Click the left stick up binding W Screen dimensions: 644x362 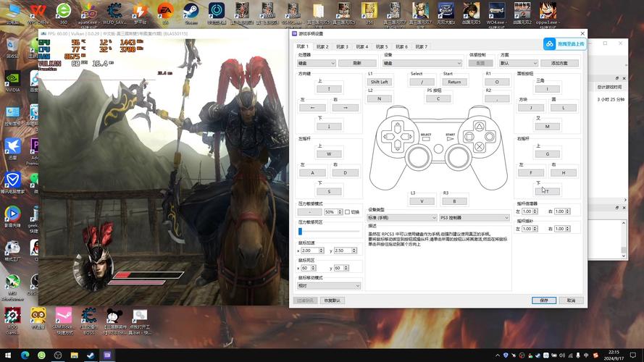pyautogui.click(x=329, y=154)
